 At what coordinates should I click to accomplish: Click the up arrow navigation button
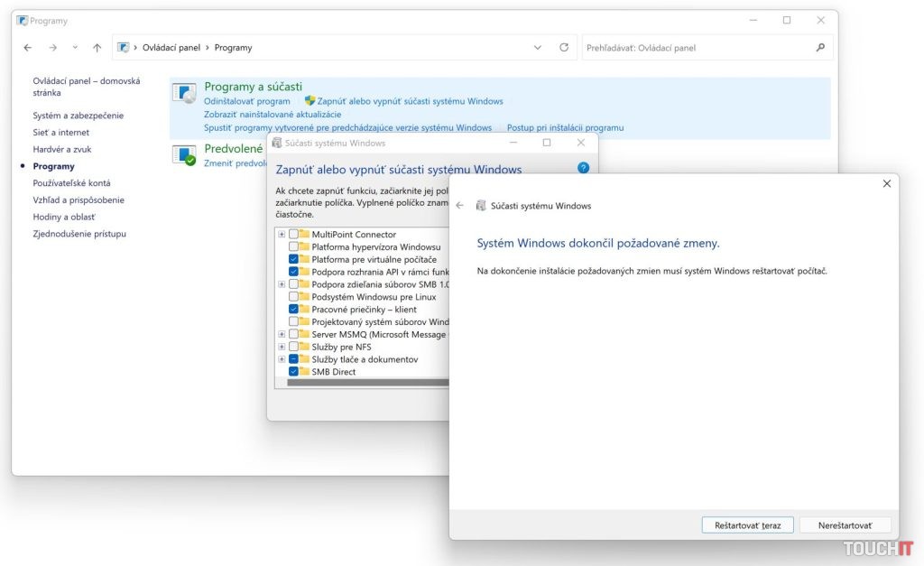[x=97, y=48]
